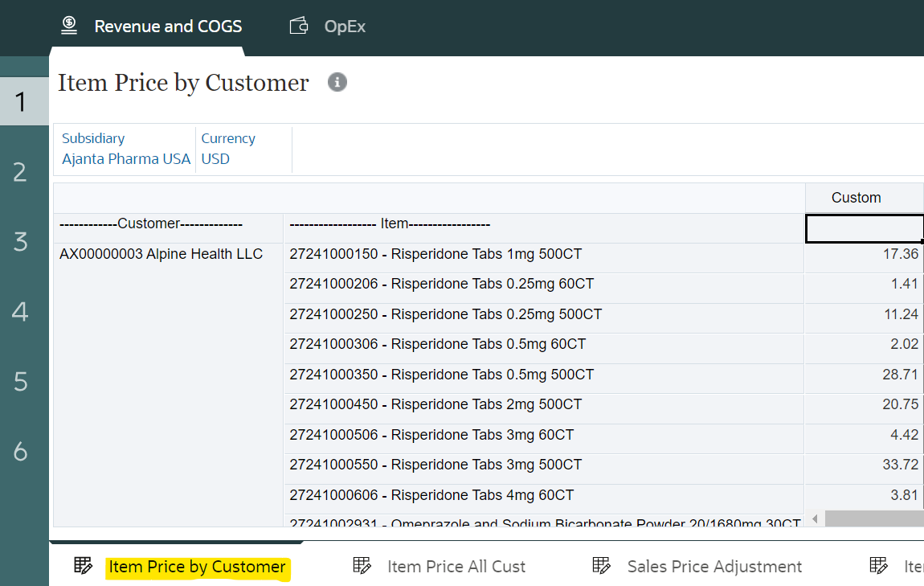Open the info icon beside Item Price by Customer
924x586 pixels.
(x=337, y=82)
